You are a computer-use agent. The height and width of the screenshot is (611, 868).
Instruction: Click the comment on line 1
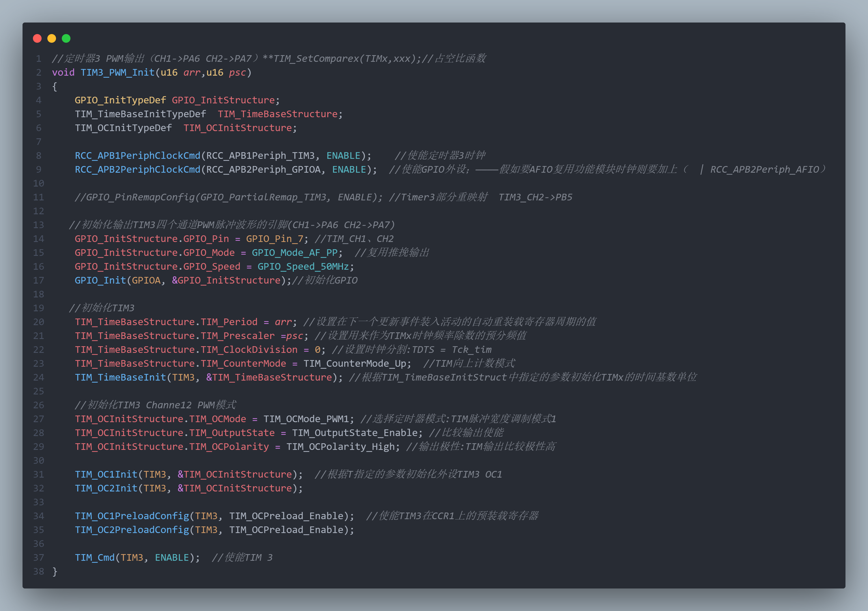tap(269, 59)
